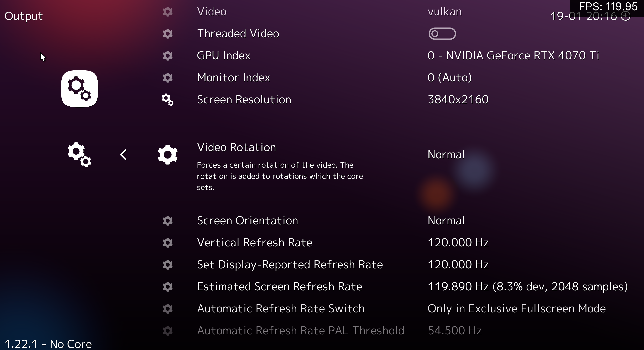Click Set Display-Reported Refresh Rate
Viewport: 644px width, 350px height.
click(290, 265)
